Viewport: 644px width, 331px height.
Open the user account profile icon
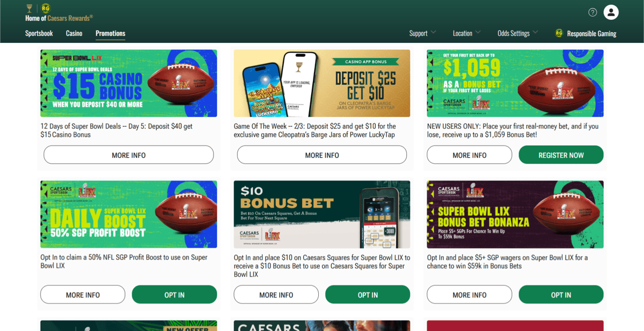611,12
